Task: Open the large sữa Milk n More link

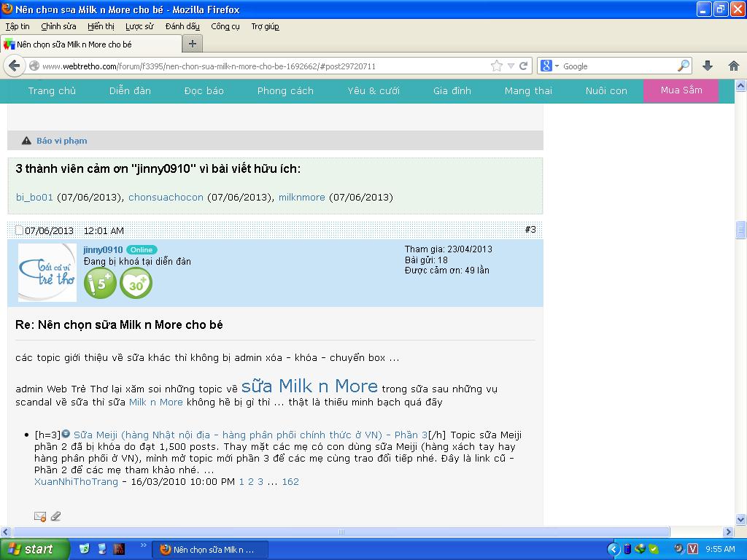Action: click(309, 386)
